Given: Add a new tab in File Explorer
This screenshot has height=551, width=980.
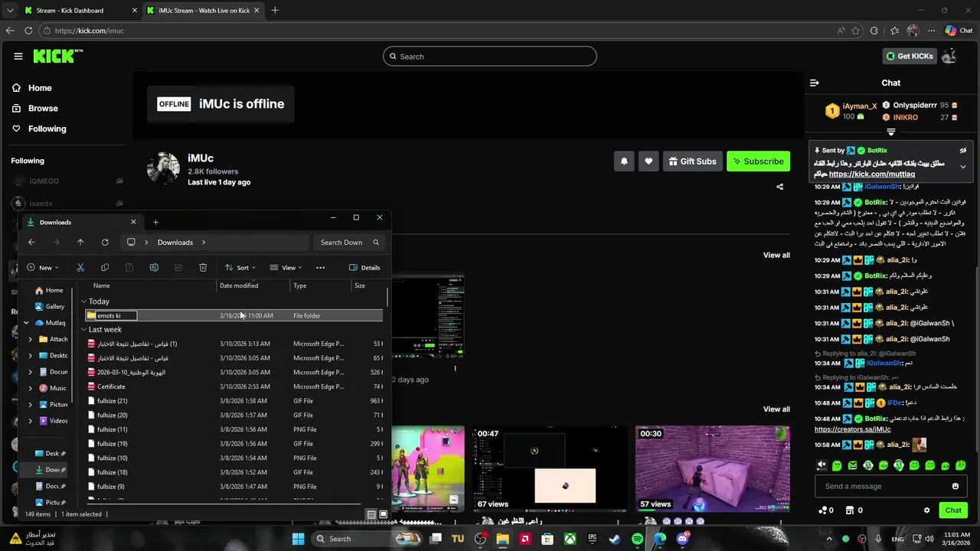Looking at the screenshot, I should pos(155,222).
